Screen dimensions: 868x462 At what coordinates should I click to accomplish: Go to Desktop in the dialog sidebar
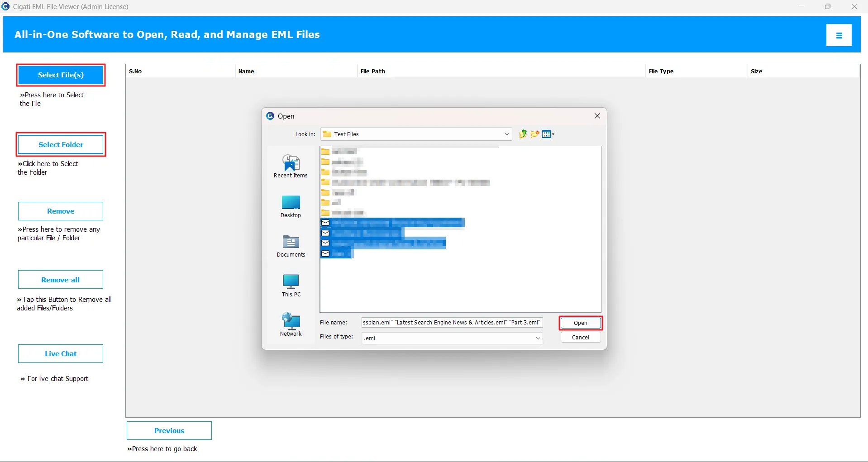pyautogui.click(x=291, y=207)
